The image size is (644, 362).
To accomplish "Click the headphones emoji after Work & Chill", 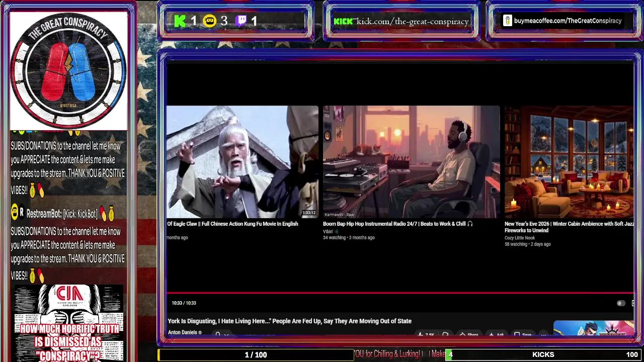I will click(470, 224).
